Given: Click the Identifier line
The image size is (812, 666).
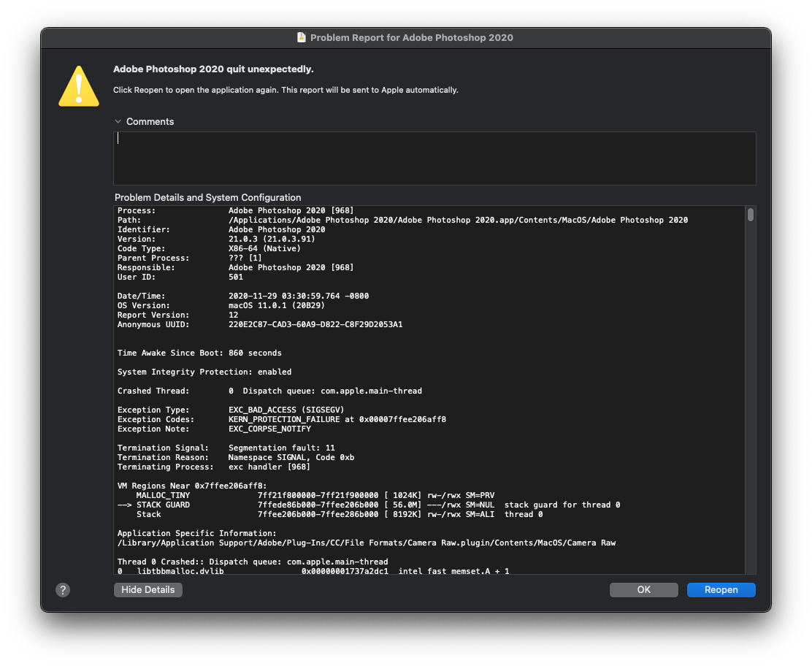Looking at the screenshot, I should pos(221,229).
